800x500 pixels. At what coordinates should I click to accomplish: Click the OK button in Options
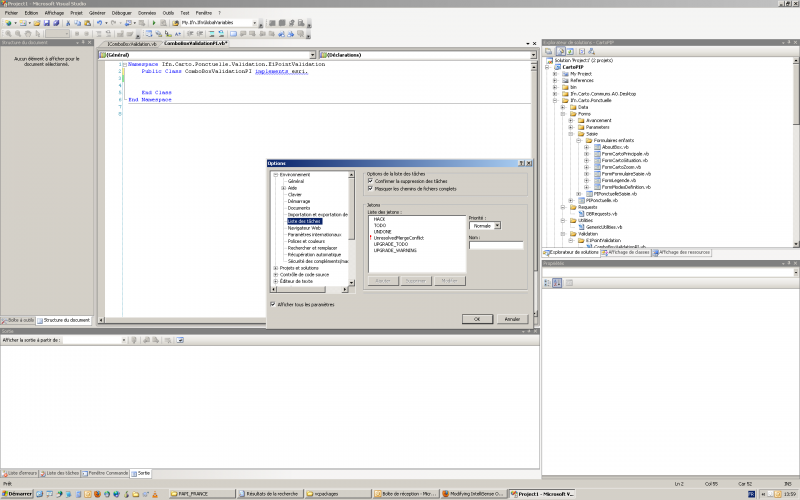point(477,318)
